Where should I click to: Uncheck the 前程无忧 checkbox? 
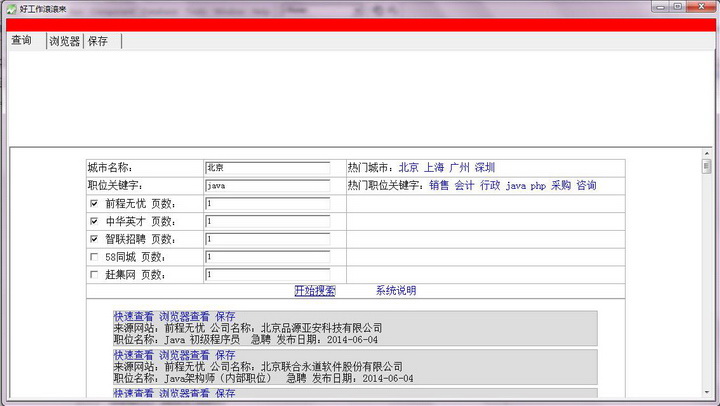click(x=94, y=203)
